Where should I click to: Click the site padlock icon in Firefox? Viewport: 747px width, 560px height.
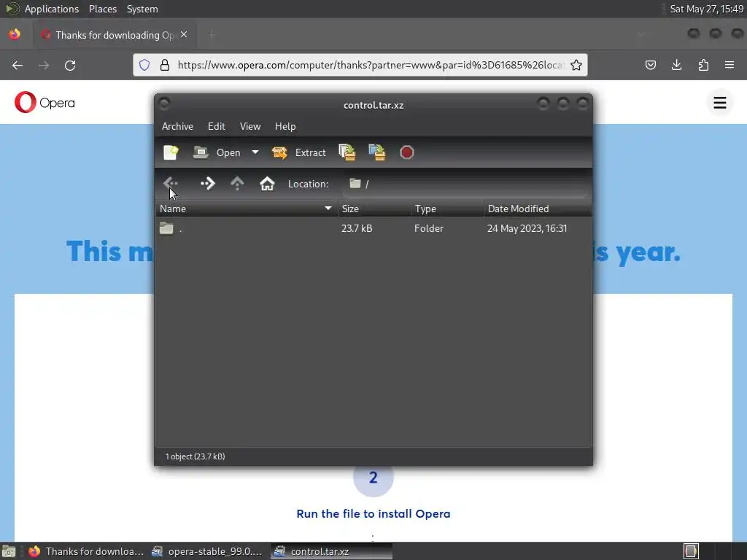point(165,65)
